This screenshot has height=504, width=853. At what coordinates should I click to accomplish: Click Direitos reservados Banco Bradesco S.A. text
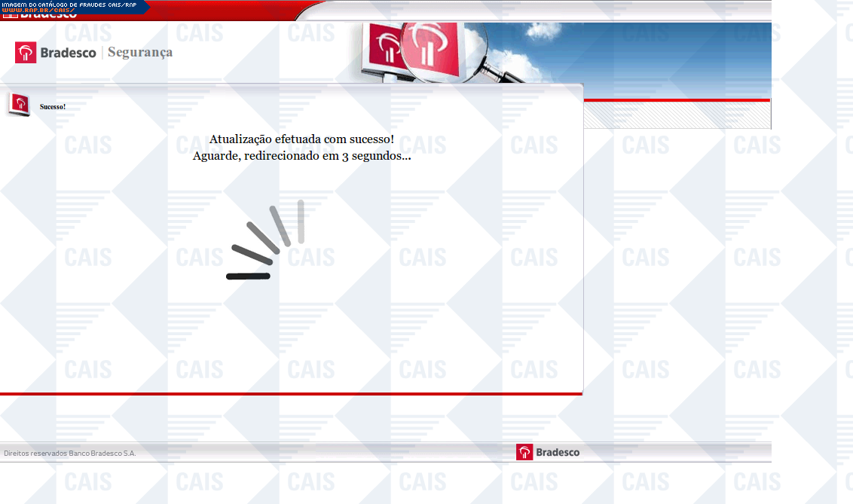coord(70,454)
